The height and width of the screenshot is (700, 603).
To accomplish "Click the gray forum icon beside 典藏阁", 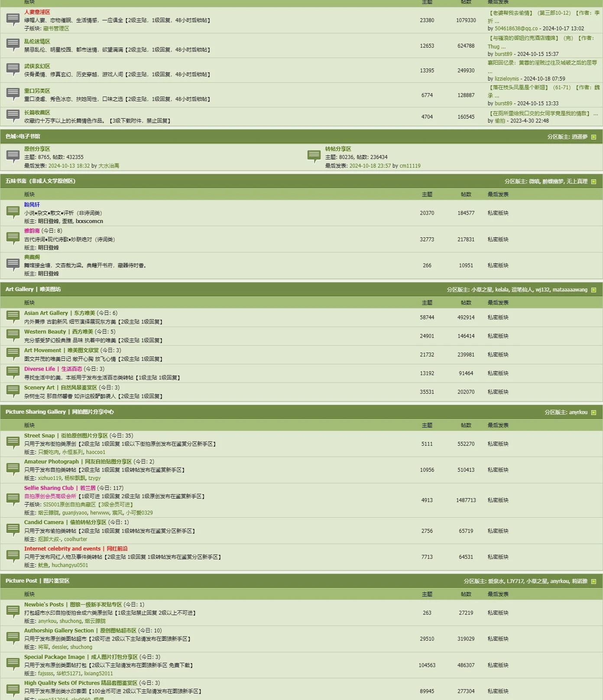I will point(13,265).
